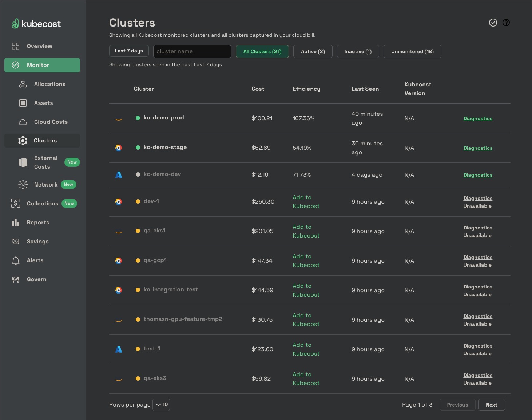Click the Network nodes icon
Image resolution: width=532 pixels, height=420 pixels.
pos(23,185)
